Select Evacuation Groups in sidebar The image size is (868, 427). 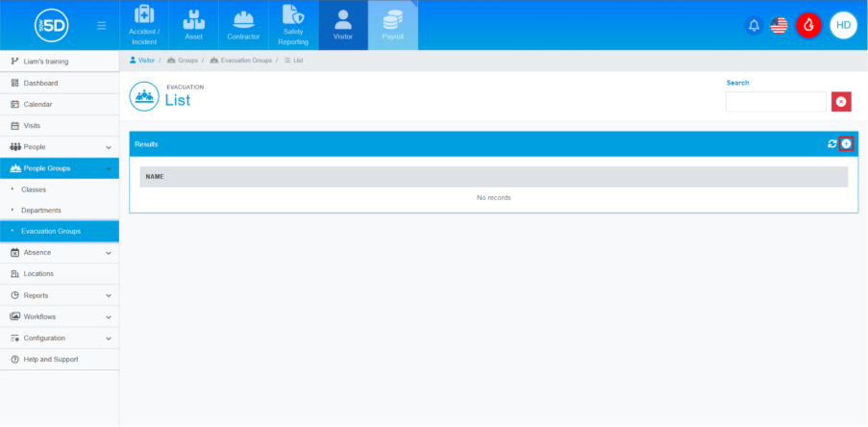pyautogui.click(x=60, y=232)
